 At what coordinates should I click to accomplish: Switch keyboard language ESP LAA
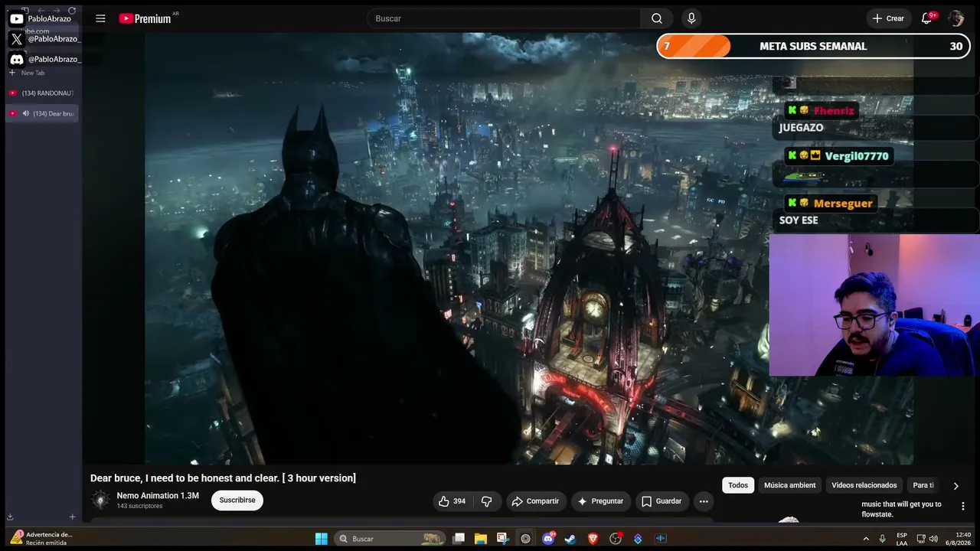coord(902,539)
